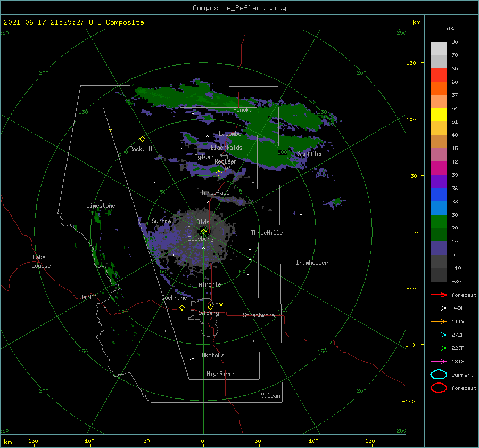Click the current legend label
This screenshot has height=448, width=479.
coord(463,374)
